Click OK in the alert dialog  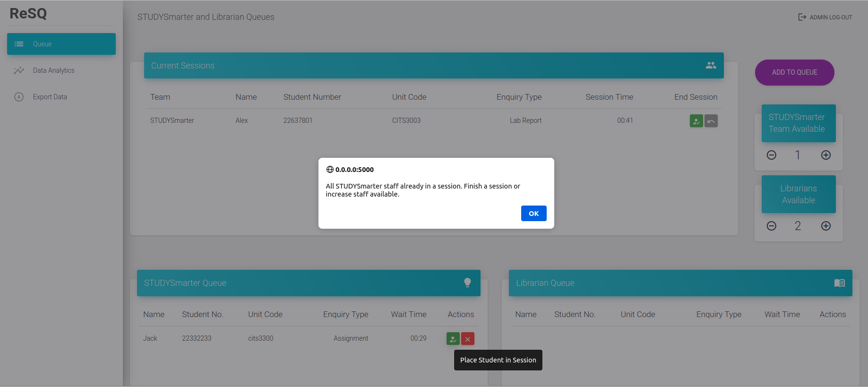point(533,213)
